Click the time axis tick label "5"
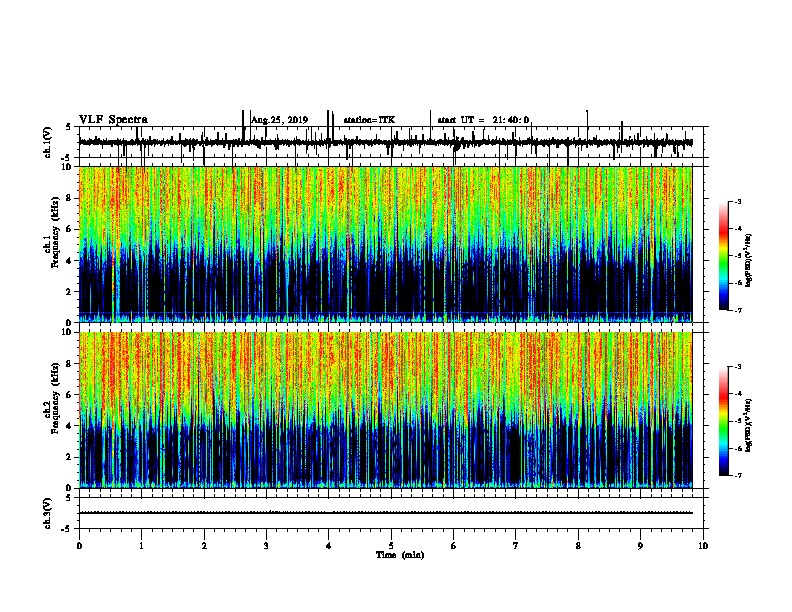This screenshot has width=792, height=612. coord(391,546)
